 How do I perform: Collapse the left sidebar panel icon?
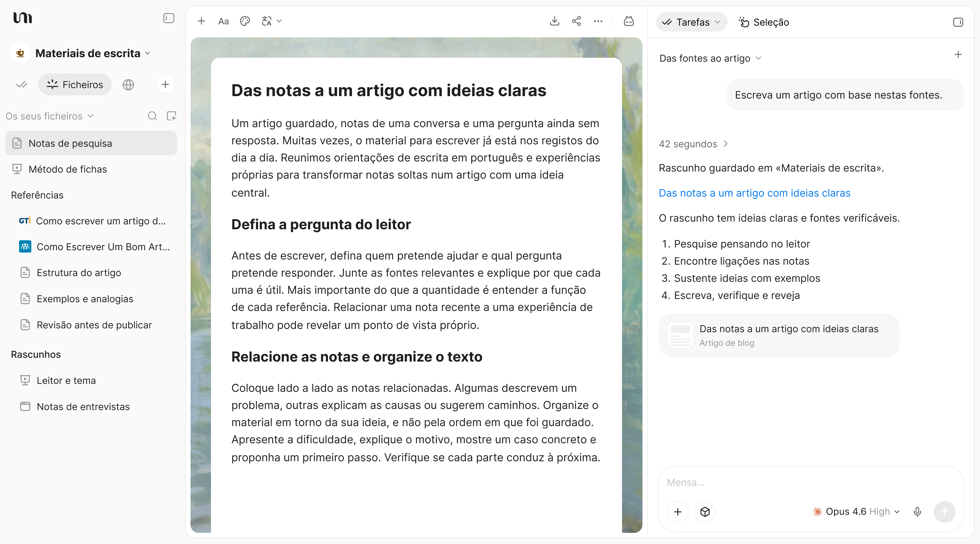[x=169, y=18]
